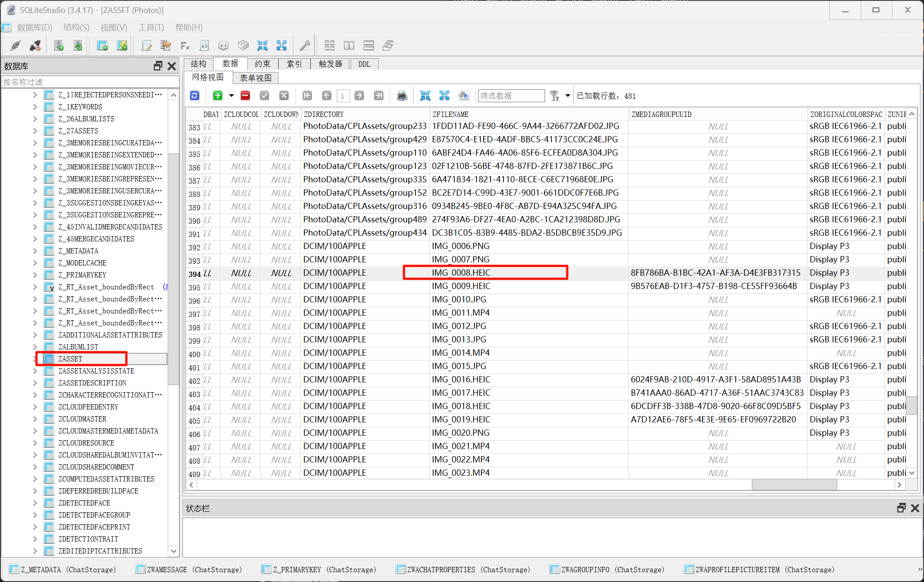Click the Fx SQL functions icon
Viewport: 924px width, 582px height.
[x=185, y=45]
